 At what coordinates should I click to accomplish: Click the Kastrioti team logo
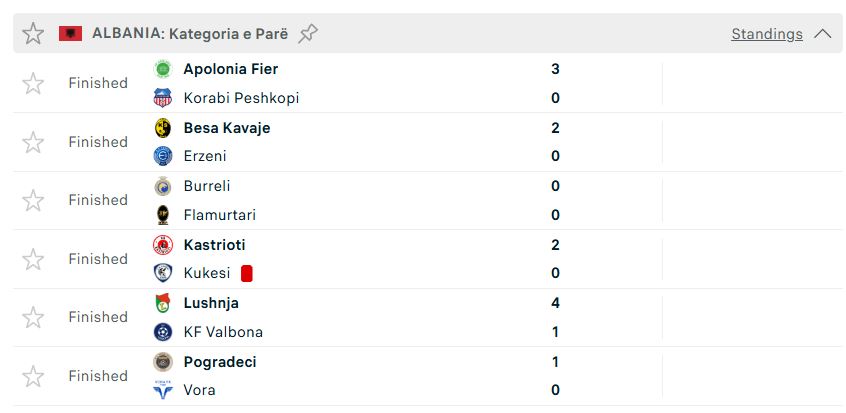pos(162,245)
